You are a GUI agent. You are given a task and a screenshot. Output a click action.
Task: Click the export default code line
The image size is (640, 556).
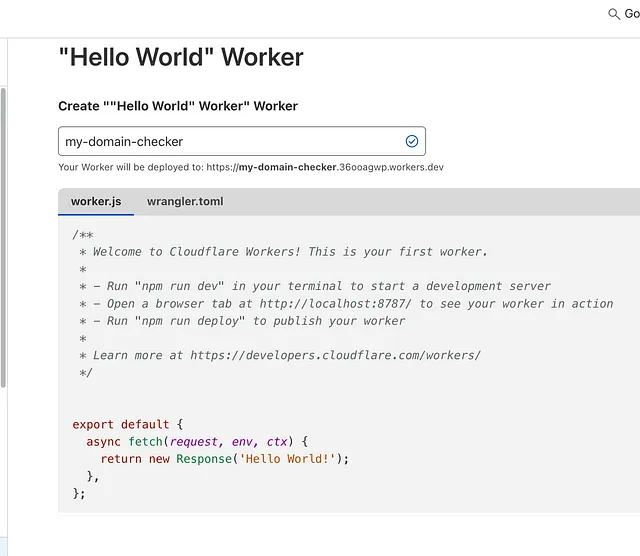pyautogui.click(x=128, y=425)
